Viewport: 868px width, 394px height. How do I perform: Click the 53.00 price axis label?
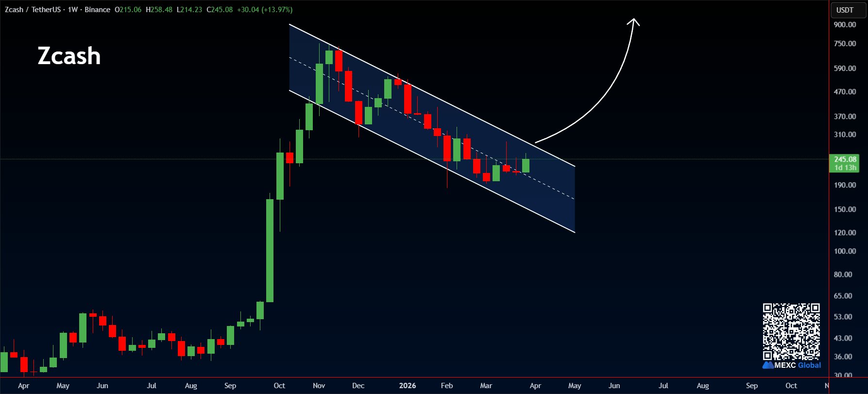point(843,317)
